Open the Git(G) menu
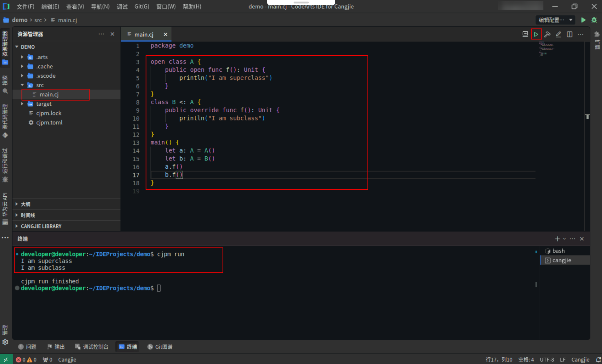602x364 pixels. (x=142, y=7)
